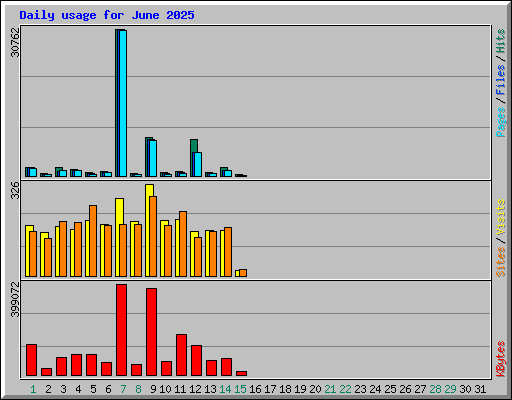
Task: Click day label 31 on the x-axis
Action: [x=480, y=389]
